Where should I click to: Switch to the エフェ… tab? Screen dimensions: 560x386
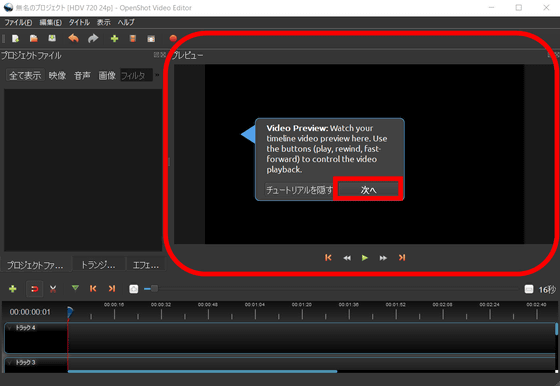point(146,265)
